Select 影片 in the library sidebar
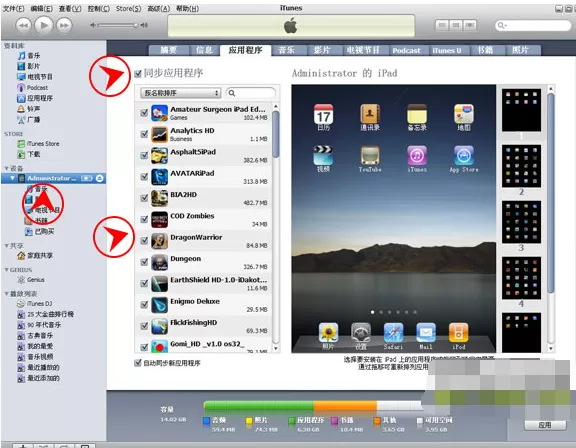 (29, 66)
